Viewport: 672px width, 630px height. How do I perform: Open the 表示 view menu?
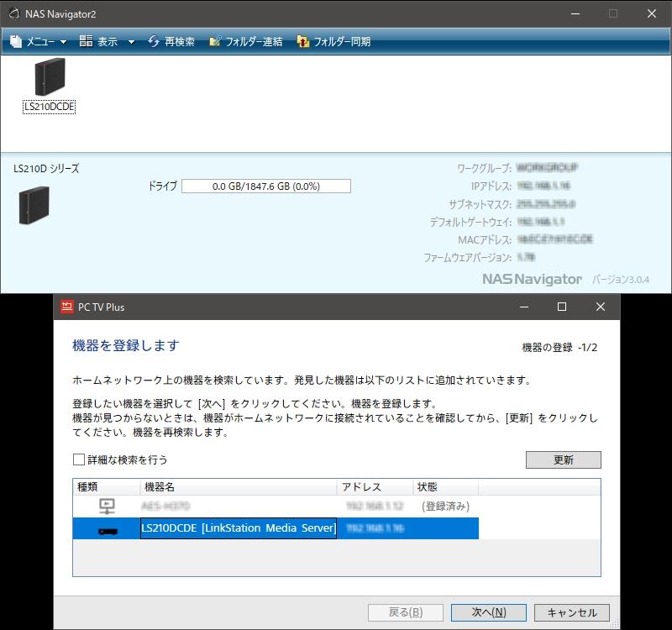(x=107, y=41)
